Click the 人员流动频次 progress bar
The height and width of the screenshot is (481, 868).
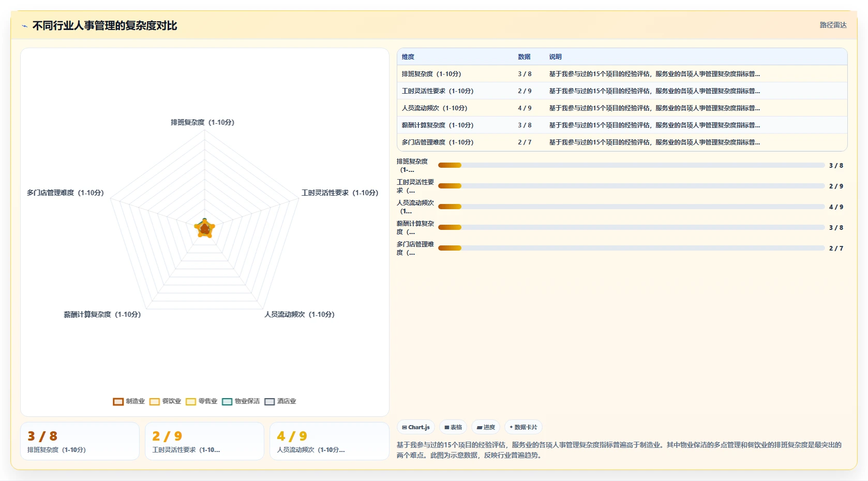[x=631, y=207]
